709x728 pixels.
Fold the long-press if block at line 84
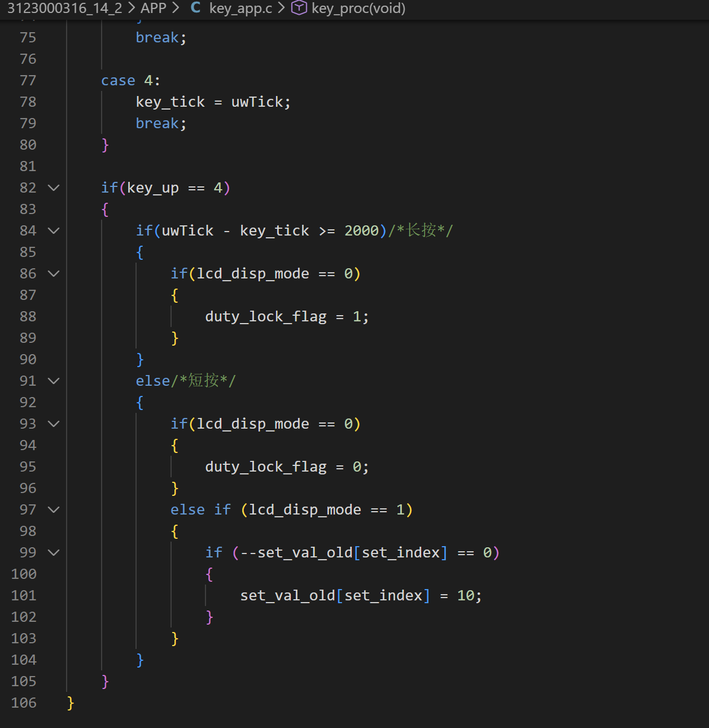(x=54, y=230)
